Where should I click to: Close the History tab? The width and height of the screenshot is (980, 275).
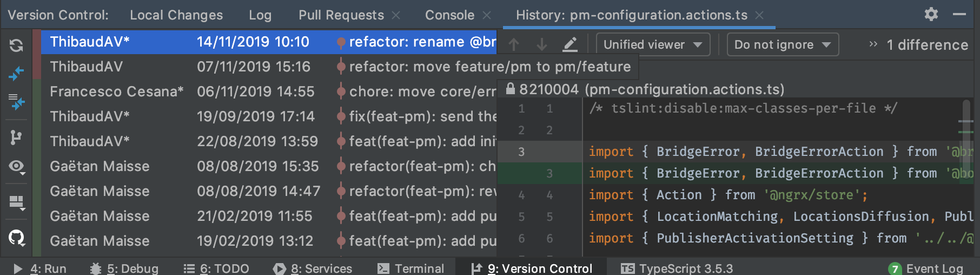pyautogui.click(x=759, y=16)
